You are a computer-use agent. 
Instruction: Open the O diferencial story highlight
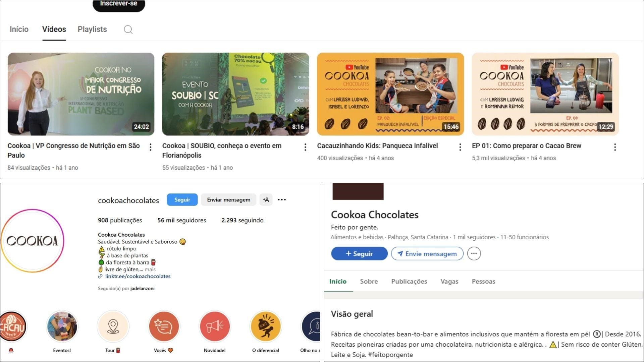(266, 326)
